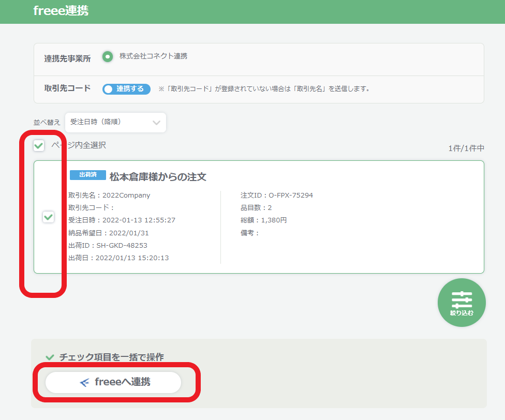Open the 絞り込む filter button

pyautogui.click(x=462, y=303)
